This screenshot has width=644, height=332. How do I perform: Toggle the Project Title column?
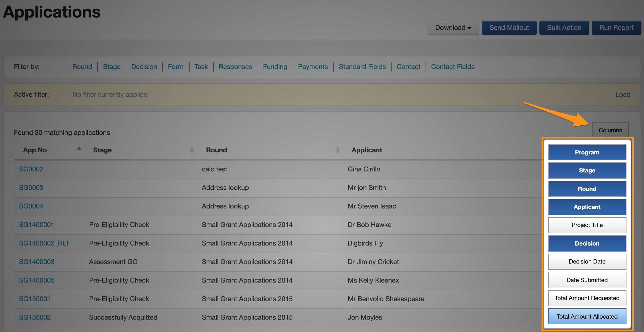(x=587, y=225)
